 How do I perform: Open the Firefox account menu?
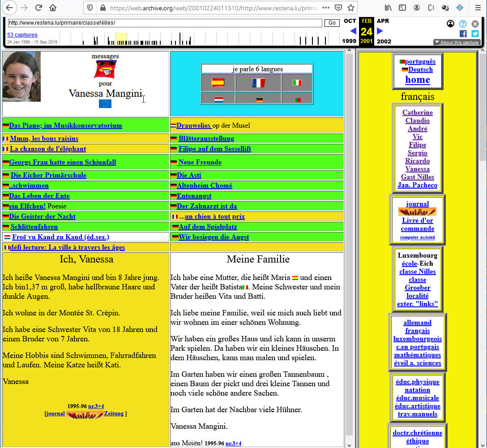click(x=416, y=8)
